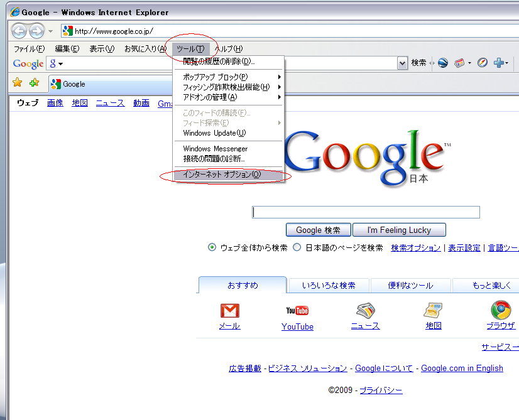
Task: Open the お気に入り(A) menu
Action: click(145, 49)
